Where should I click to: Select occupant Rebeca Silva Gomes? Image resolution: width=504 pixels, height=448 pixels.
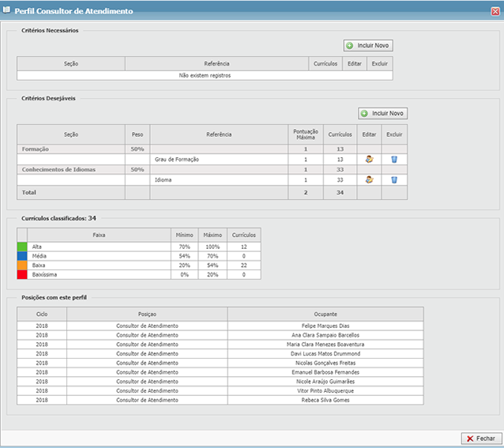[325, 400]
